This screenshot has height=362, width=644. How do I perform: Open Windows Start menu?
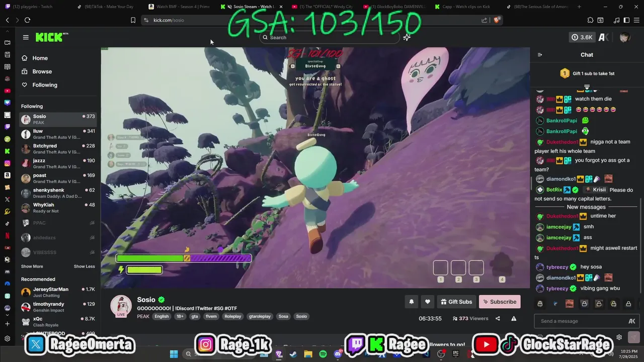174,354
